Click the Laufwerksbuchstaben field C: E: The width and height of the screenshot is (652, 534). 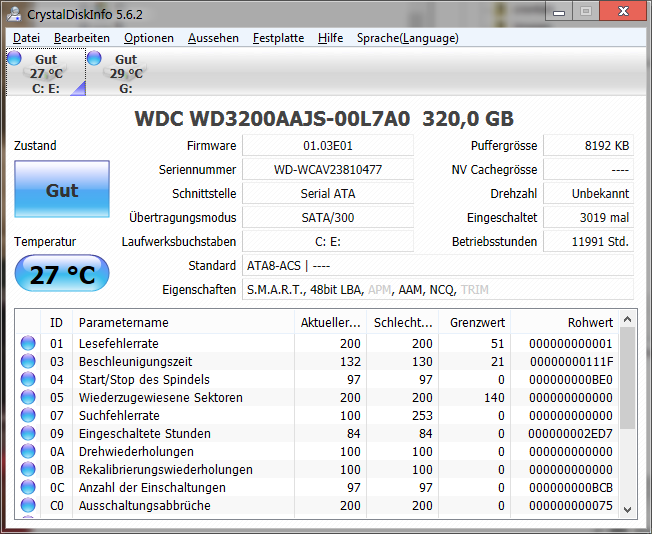328,242
